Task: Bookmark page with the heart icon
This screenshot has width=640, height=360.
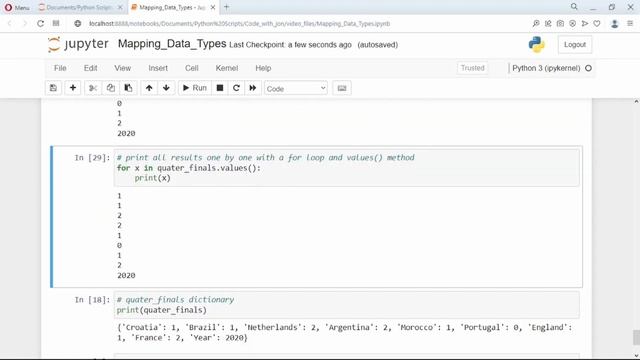Action: 597,24
